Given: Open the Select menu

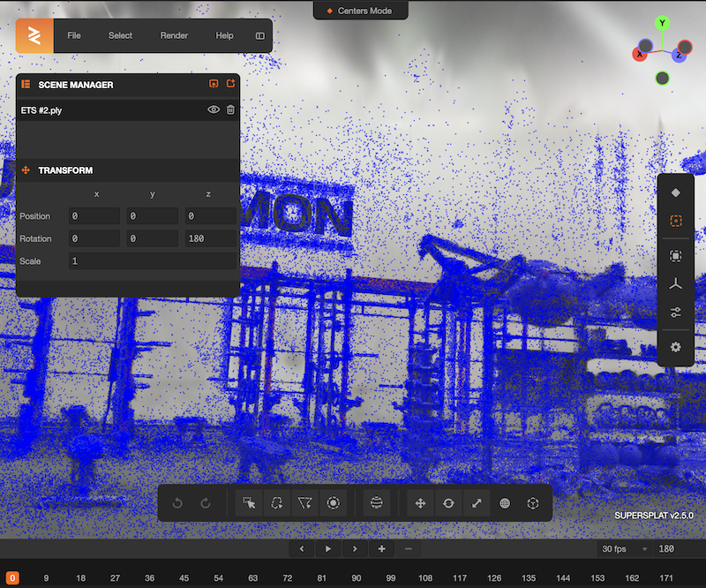Looking at the screenshot, I should point(120,35).
